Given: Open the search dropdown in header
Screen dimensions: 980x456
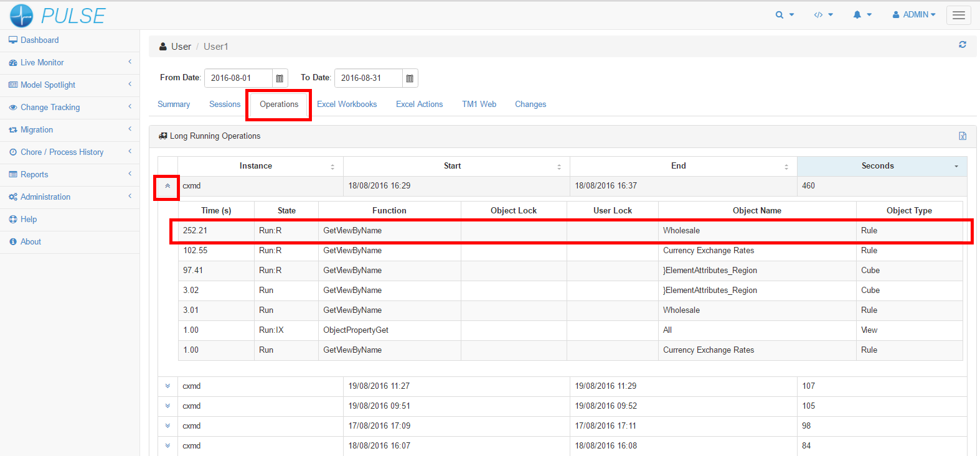Looking at the screenshot, I should 784,15.
